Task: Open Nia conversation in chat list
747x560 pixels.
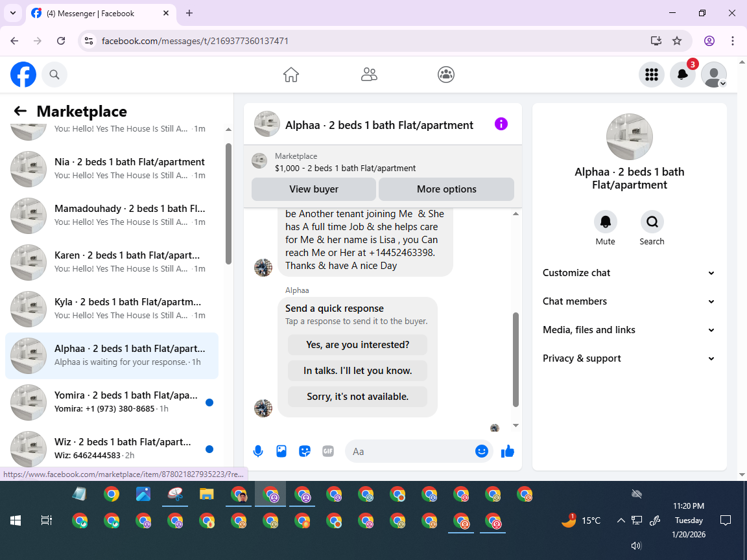Action: [x=112, y=169]
